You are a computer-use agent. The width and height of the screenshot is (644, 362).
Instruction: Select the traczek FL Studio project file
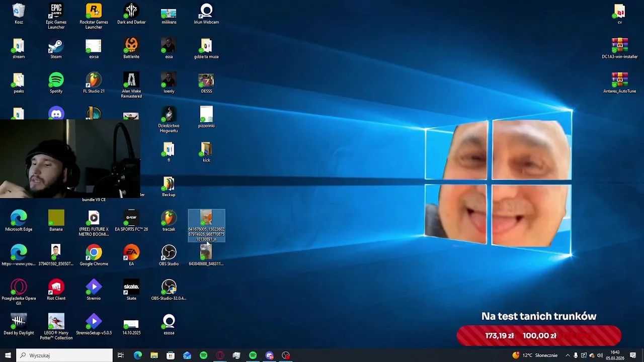(x=169, y=221)
